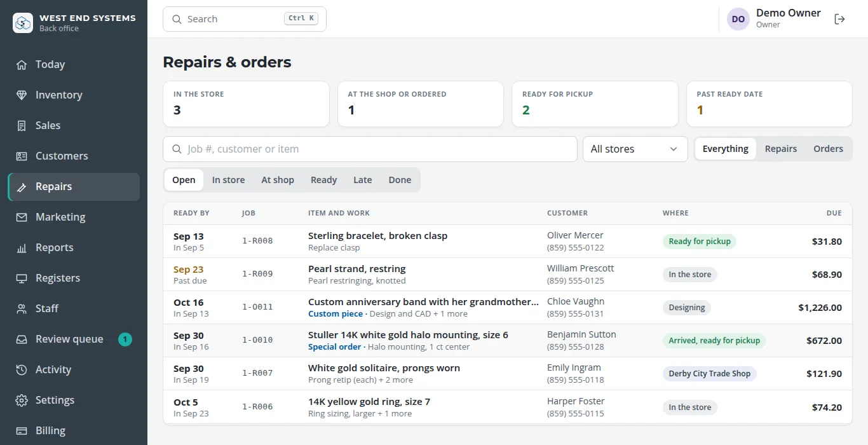This screenshot has height=445, width=868.
Task: Open the Reports section
Action: [x=74, y=247]
